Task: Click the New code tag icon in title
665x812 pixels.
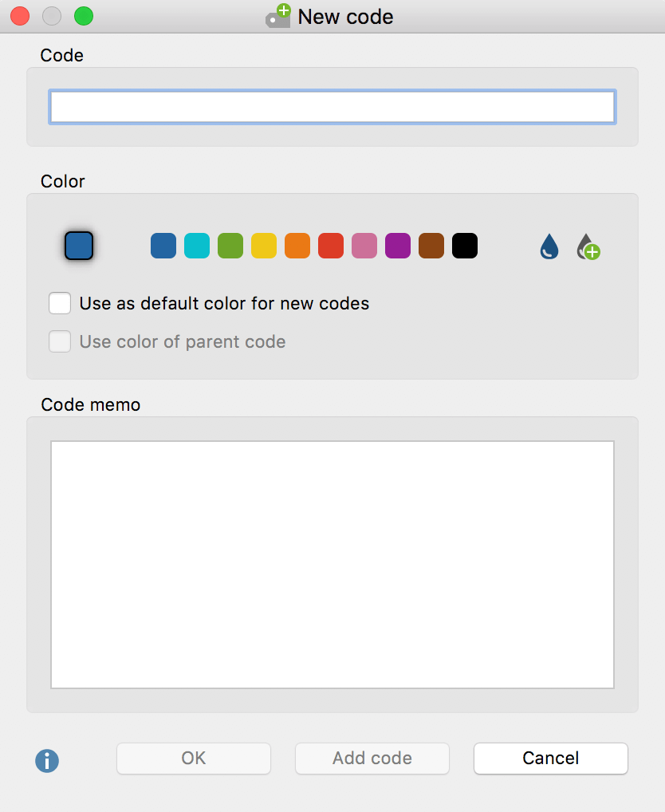Action: (x=278, y=16)
